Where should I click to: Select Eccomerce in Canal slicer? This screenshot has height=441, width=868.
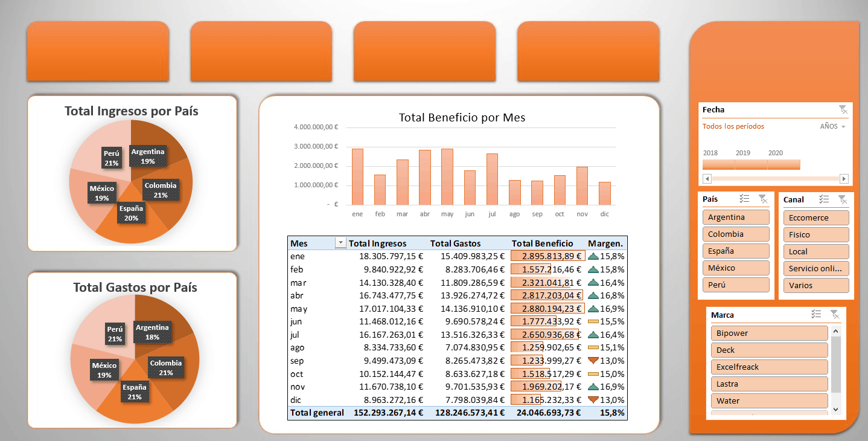coord(816,217)
